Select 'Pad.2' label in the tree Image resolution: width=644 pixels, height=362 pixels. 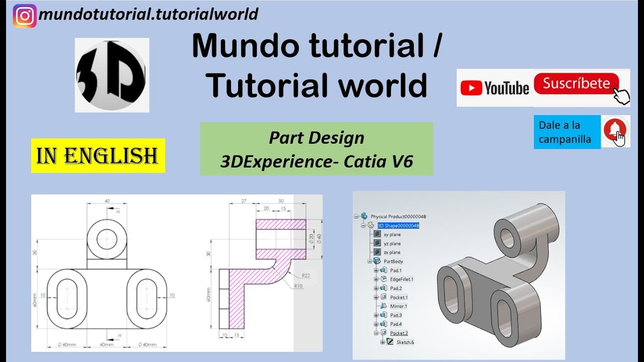(x=396, y=288)
